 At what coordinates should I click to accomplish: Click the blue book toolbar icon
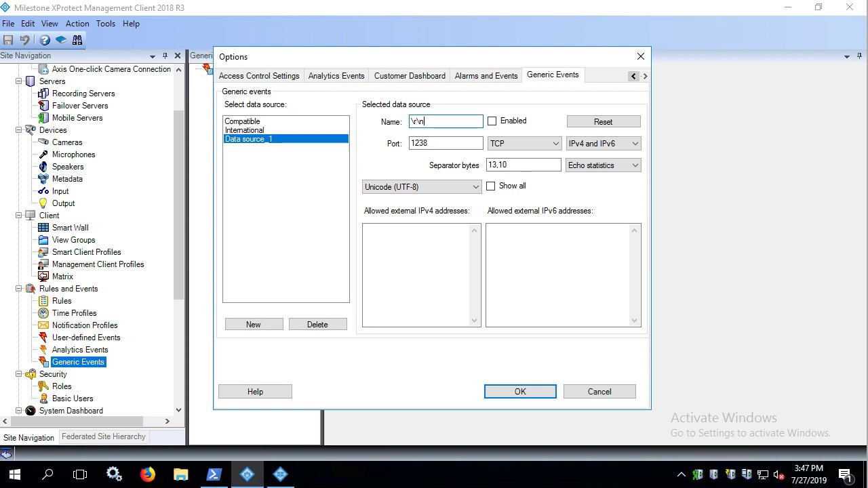coord(61,40)
